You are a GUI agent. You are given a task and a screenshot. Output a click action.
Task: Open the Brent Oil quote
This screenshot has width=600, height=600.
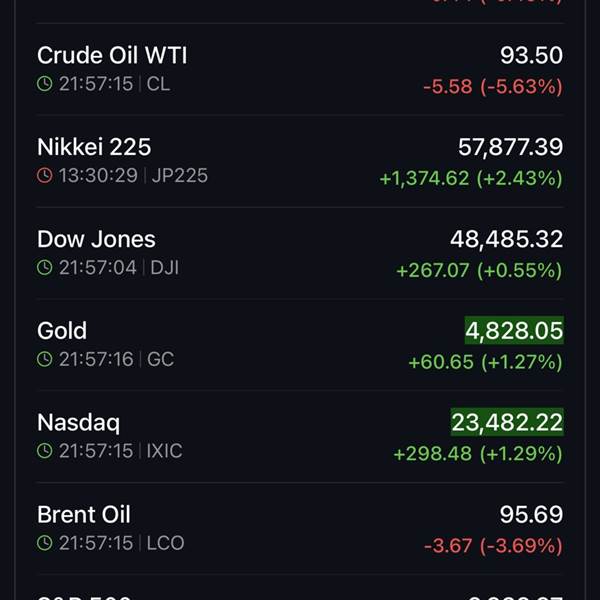click(84, 516)
